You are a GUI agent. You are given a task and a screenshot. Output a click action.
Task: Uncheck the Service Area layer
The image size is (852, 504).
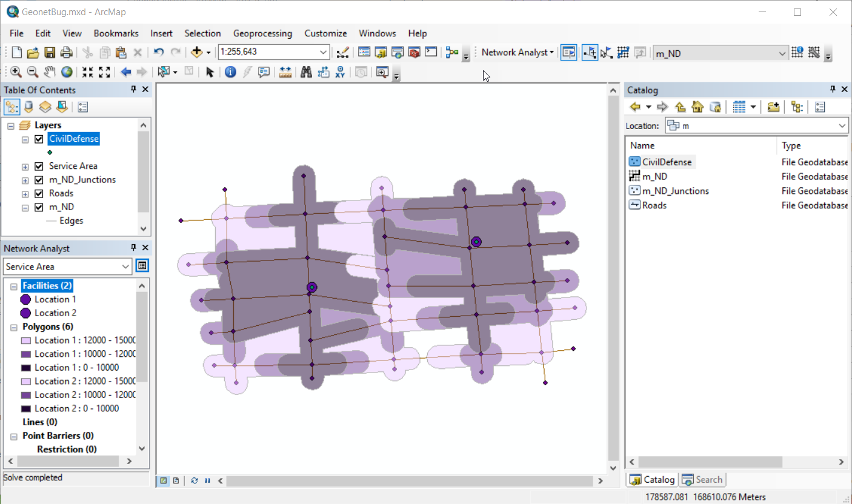(39, 166)
